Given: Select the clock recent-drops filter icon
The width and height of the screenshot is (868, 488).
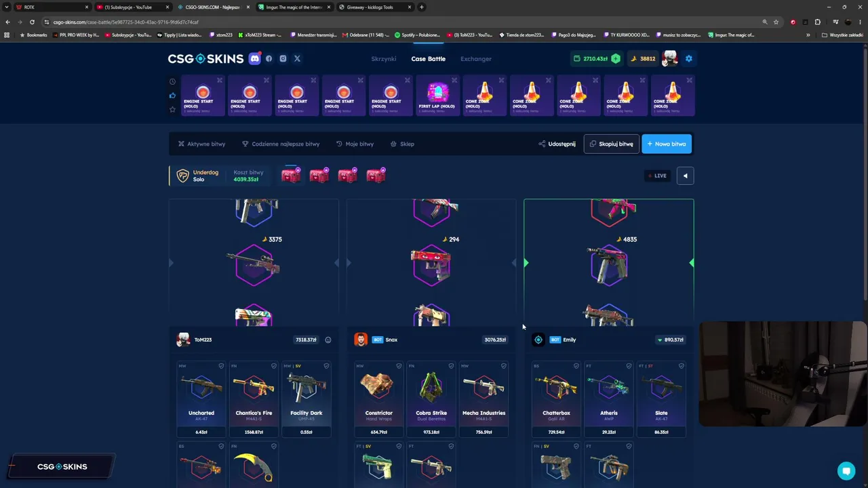Looking at the screenshot, I should coord(172,82).
